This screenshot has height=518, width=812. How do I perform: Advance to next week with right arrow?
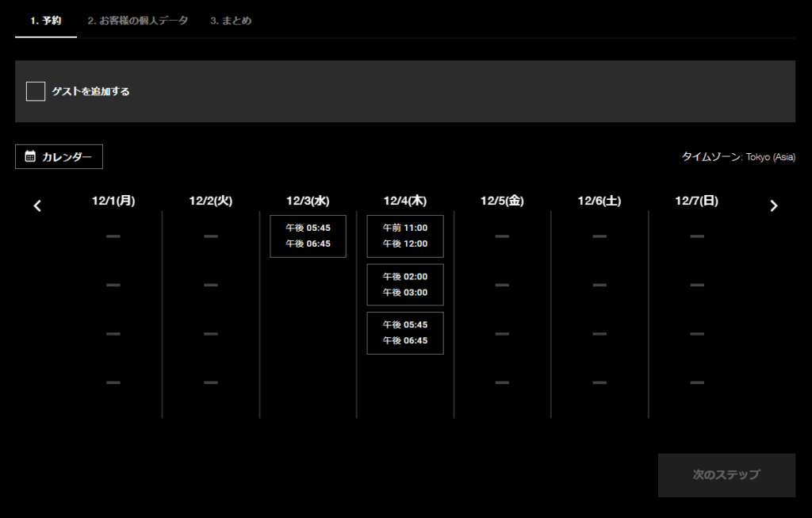point(774,206)
